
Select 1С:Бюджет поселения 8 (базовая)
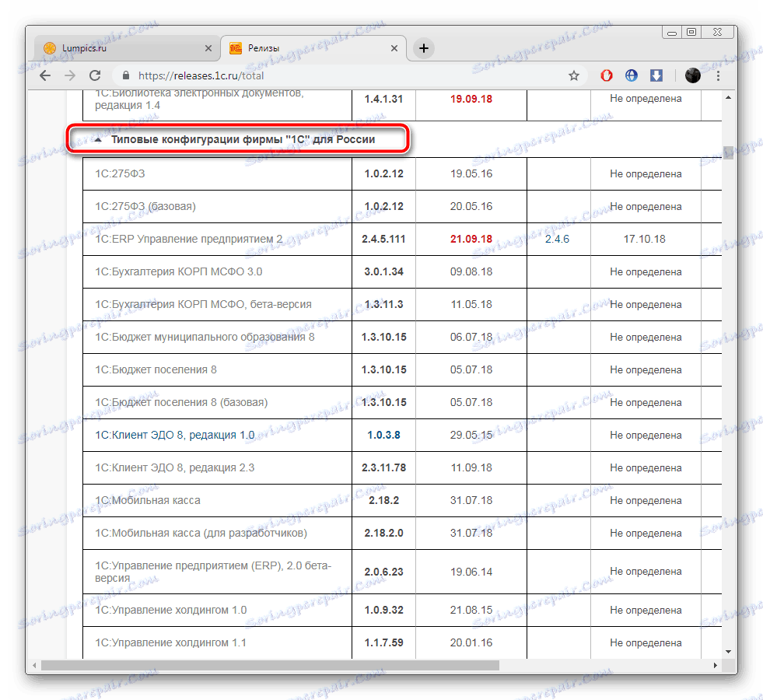181,402
